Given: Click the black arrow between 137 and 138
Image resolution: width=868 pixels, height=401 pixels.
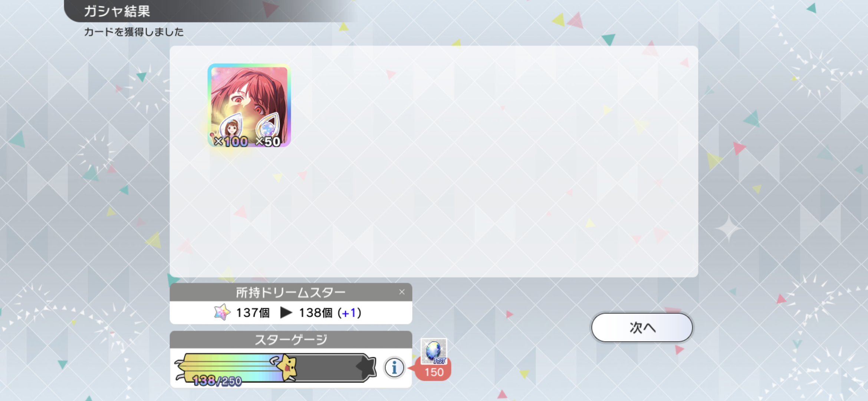Looking at the screenshot, I should [x=286, y=313].
